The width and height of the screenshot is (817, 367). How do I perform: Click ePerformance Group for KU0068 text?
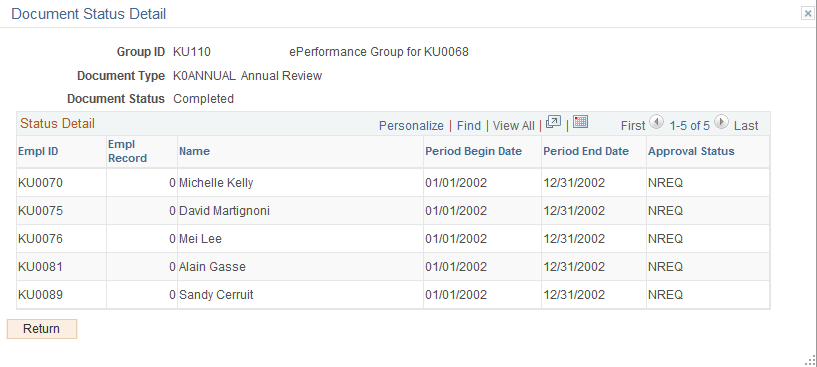click(x=379, y=52)
